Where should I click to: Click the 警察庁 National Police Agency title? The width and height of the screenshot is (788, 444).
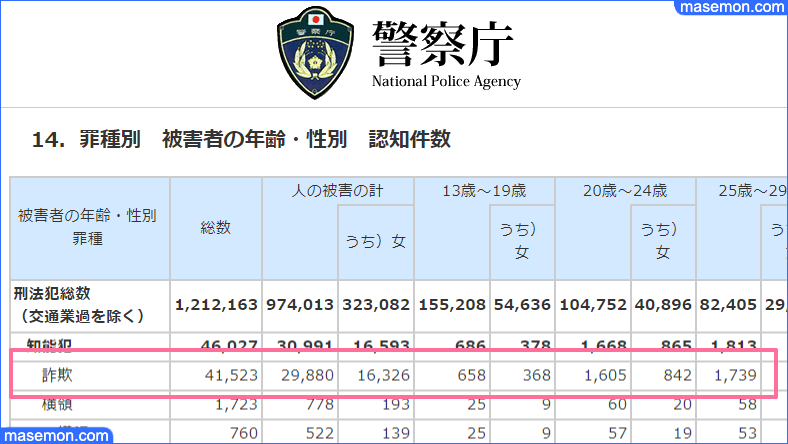click(446, 55)
